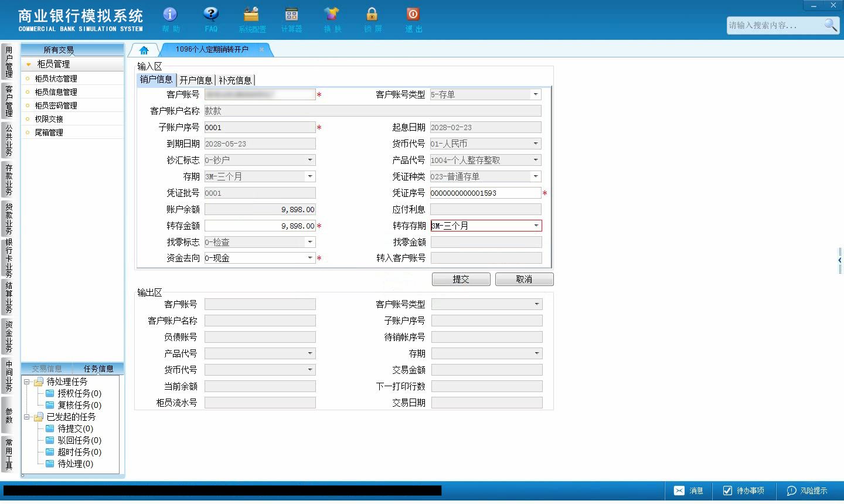
Task: Click the 凭证序号 input field
Action: [x=485, y=193]
